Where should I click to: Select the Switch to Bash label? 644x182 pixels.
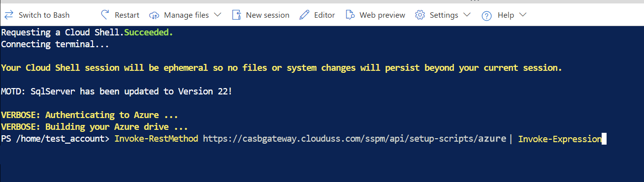point(44,15)
